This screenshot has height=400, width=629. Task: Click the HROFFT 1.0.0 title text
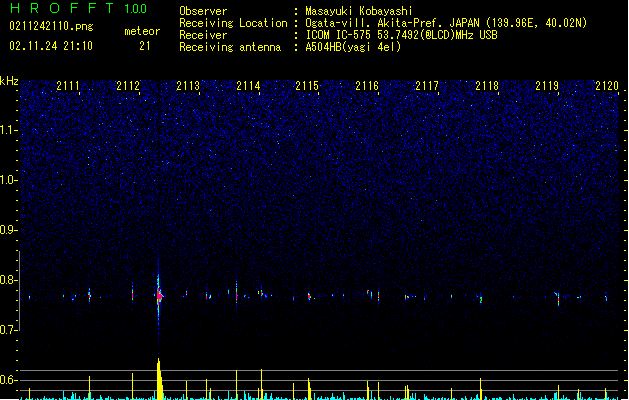[x=79, y=8]
